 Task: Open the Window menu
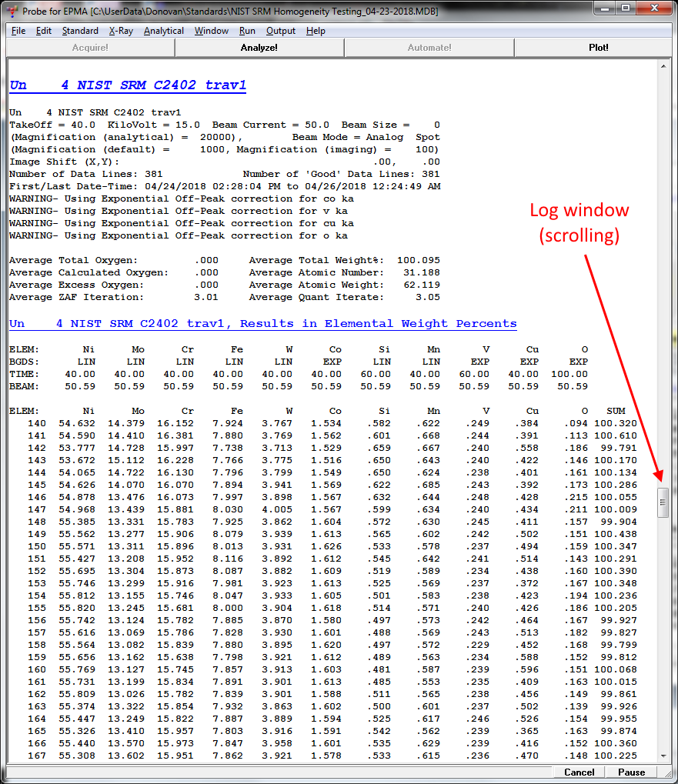[x=211, y=31]
